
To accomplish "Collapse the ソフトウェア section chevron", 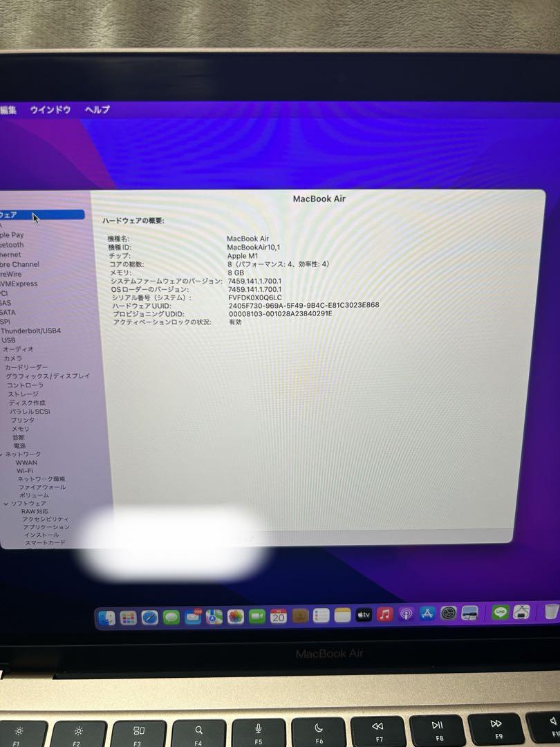I will pos(6,504).
